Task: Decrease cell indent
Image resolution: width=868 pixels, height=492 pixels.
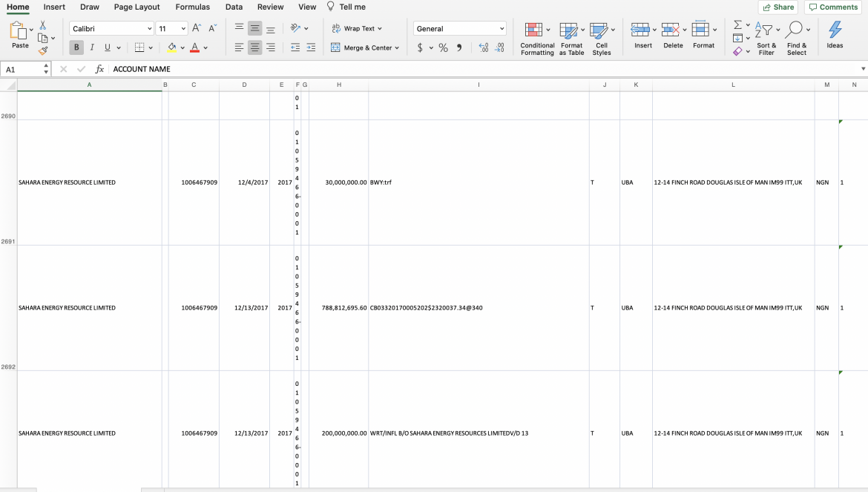Action: pos(295,47)
